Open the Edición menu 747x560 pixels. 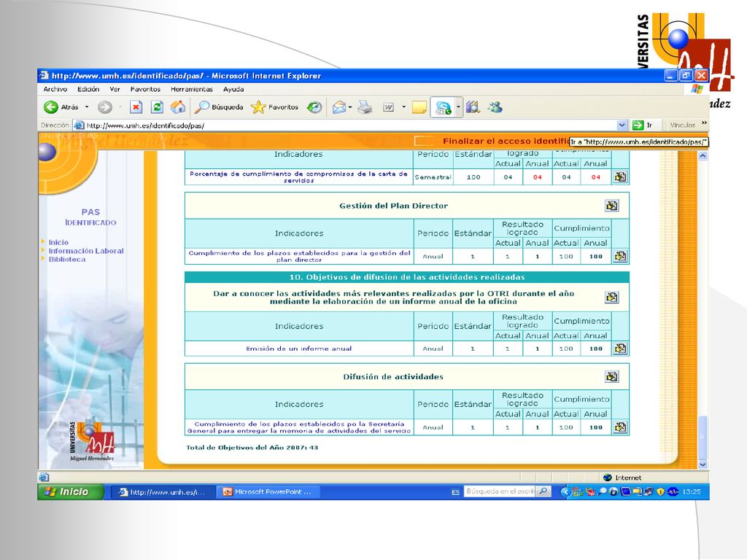pyautogui.click(x=88, y=89)
